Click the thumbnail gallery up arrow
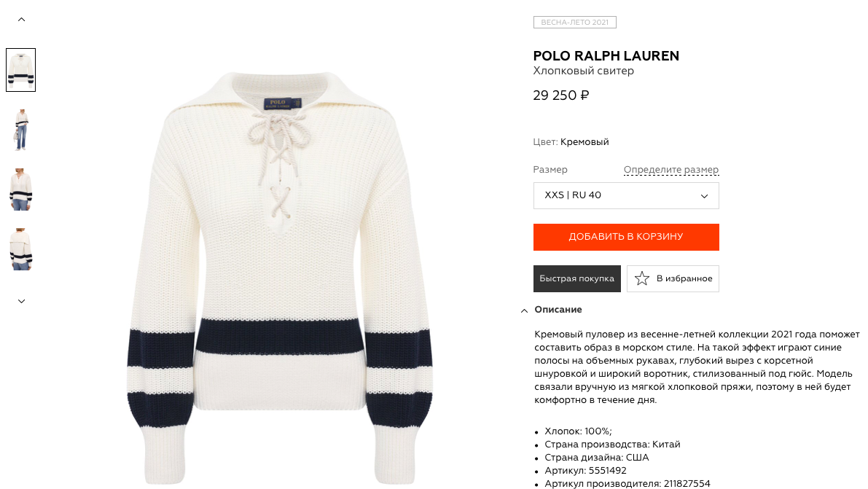The width and height of the screenshot is (868, 489). point(22,20)
